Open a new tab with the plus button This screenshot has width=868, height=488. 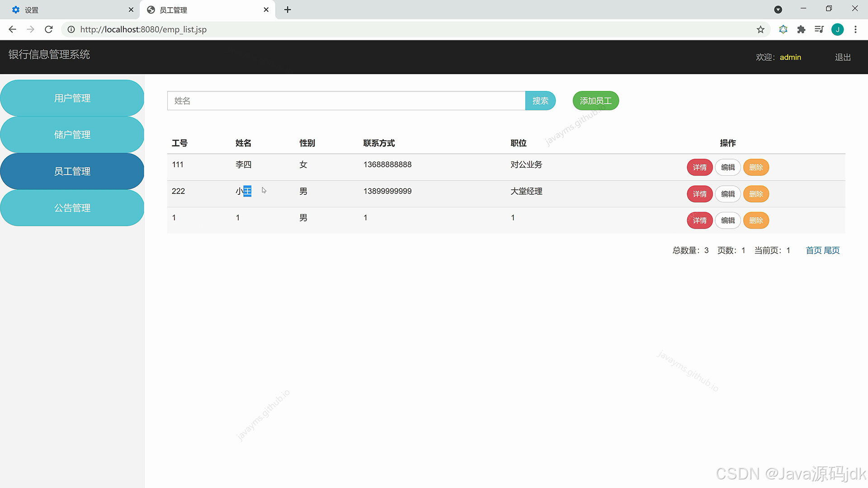288,9
